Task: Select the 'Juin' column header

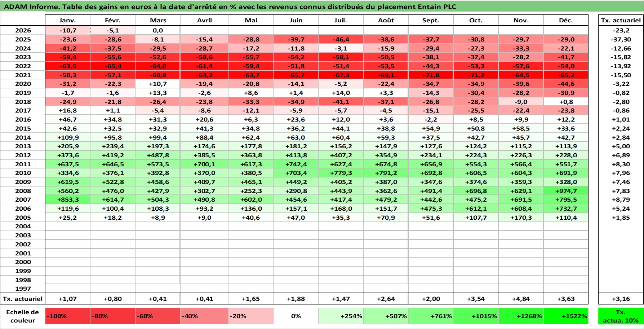Action: point(296,20)
